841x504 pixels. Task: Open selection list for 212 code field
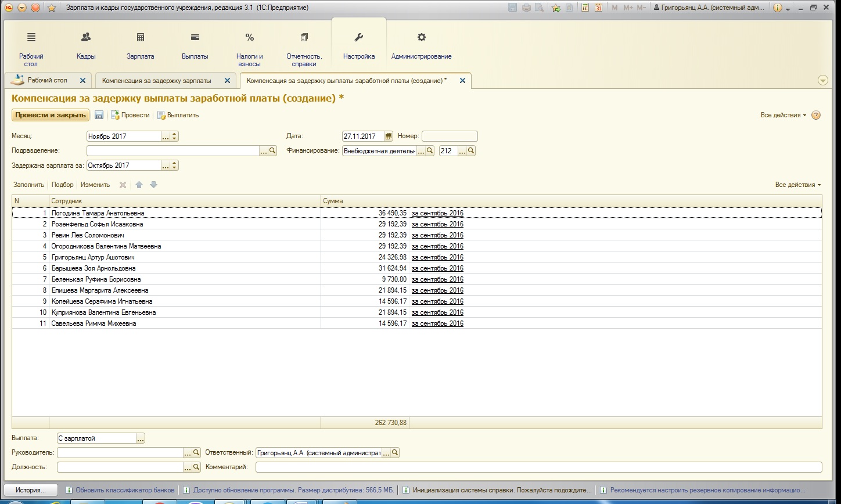pyautogui.click(x=462, y=150)
